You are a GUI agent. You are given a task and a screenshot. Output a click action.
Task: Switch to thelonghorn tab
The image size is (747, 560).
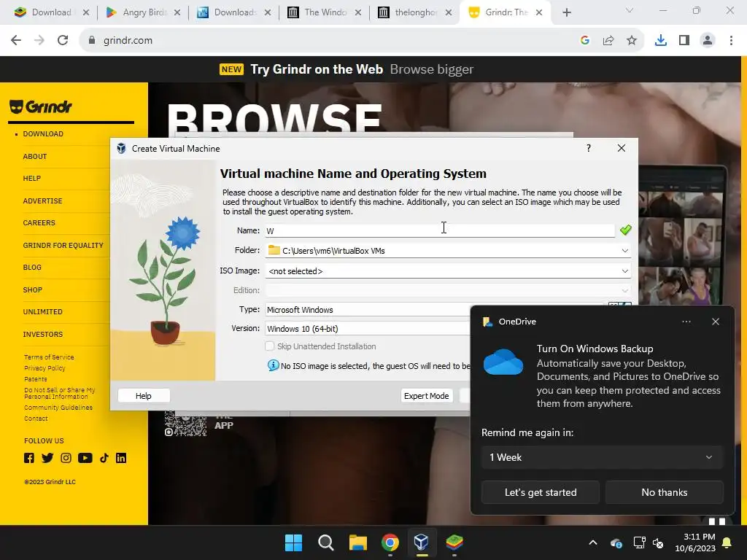415,12
